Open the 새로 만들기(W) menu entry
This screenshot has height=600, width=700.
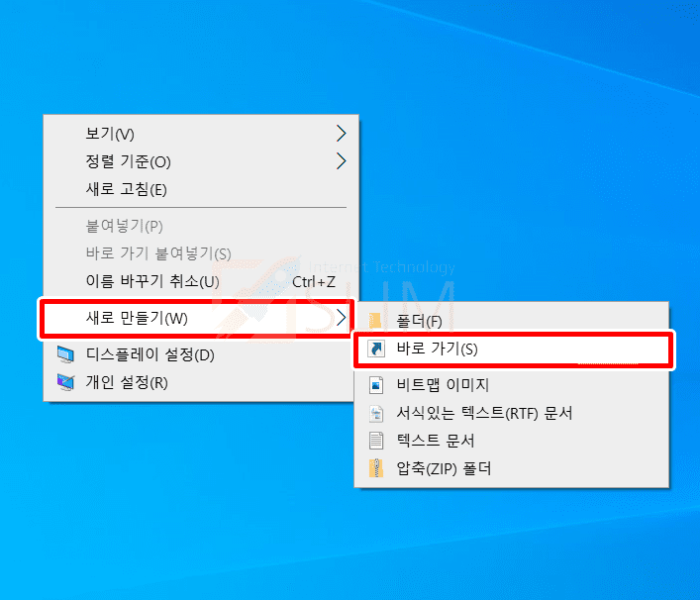197,318
